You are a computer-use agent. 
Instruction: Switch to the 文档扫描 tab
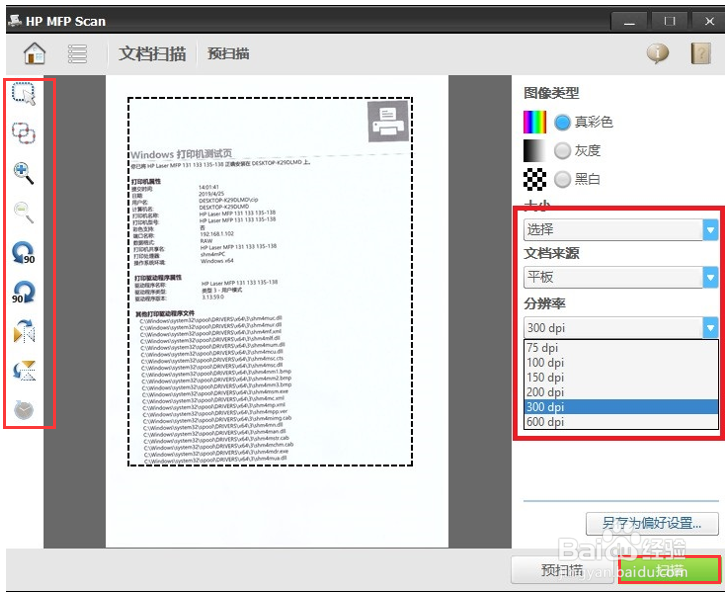152,54
